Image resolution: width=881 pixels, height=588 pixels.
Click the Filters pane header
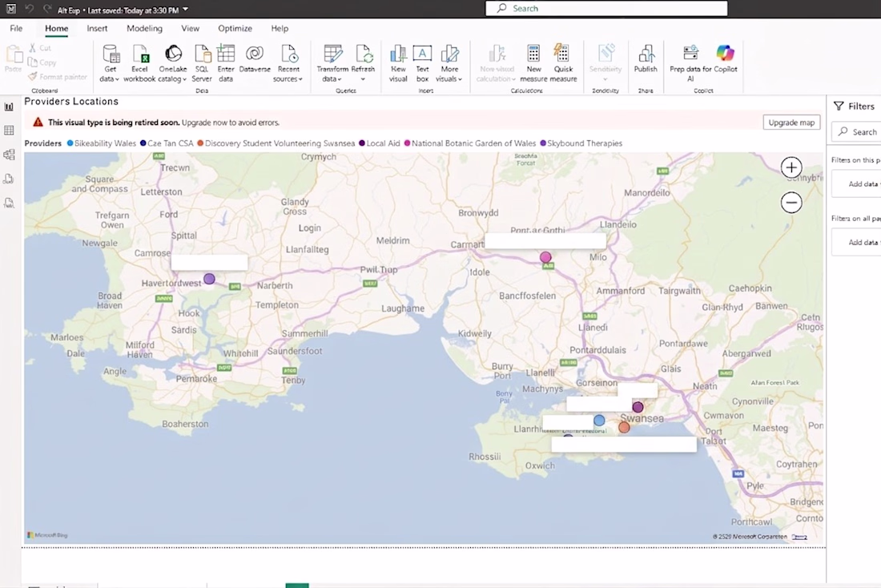pyautogui.click(x=855, y=107)
